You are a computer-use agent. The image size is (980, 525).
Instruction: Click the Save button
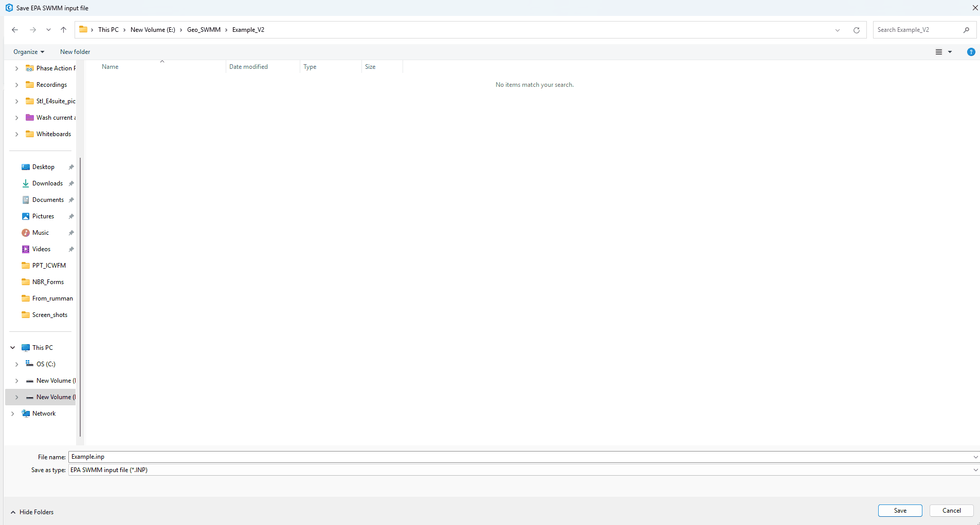tap(900, 510)
